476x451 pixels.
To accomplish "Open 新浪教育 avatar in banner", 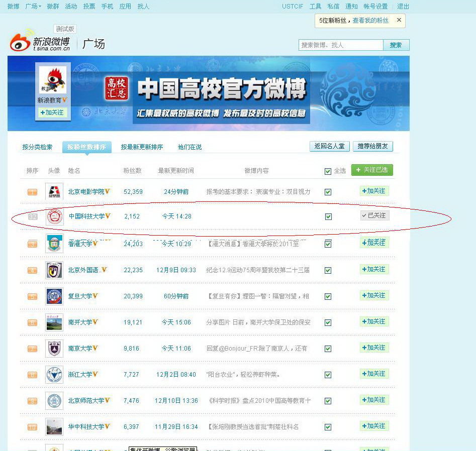I will coord(53,79).
